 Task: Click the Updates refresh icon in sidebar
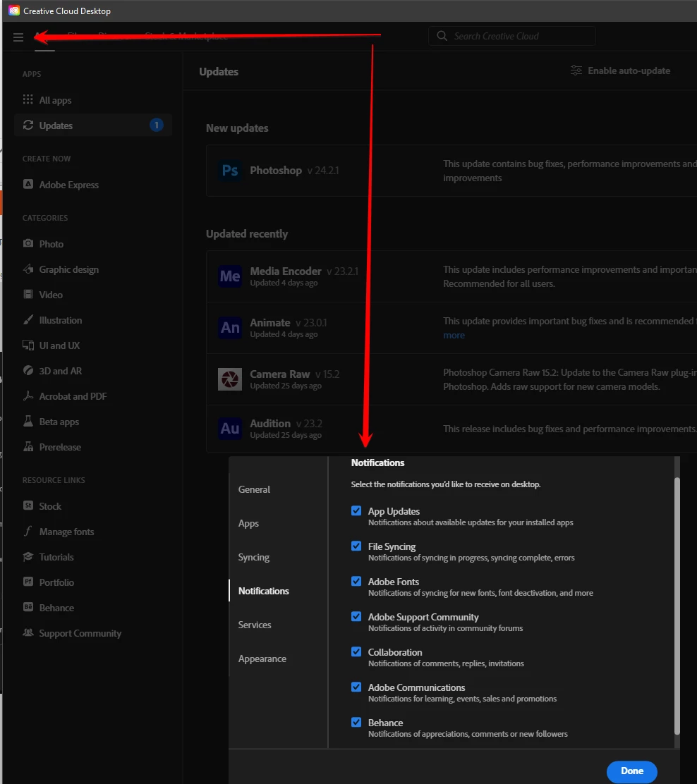click(x=28, y=125)
